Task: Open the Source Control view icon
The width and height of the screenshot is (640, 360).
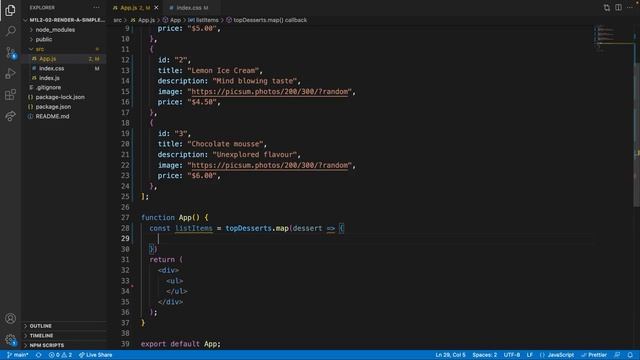Action: pos(11,53)
